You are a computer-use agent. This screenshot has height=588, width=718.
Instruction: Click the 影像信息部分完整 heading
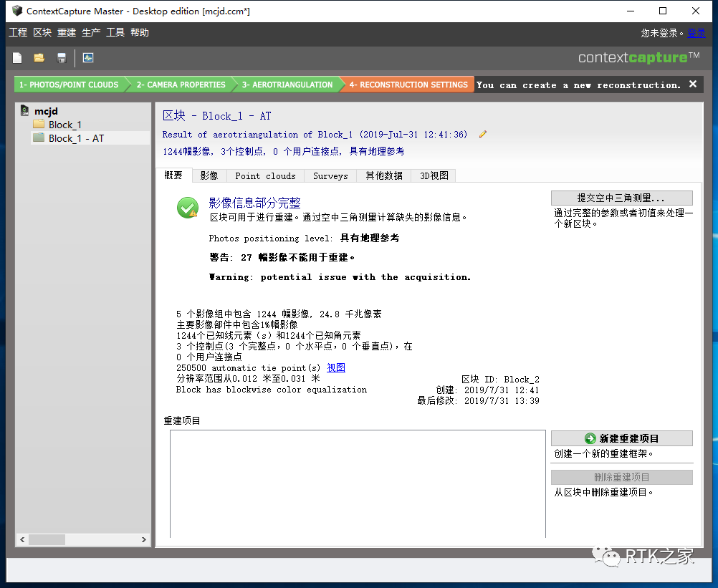click(x=254, y=203)
